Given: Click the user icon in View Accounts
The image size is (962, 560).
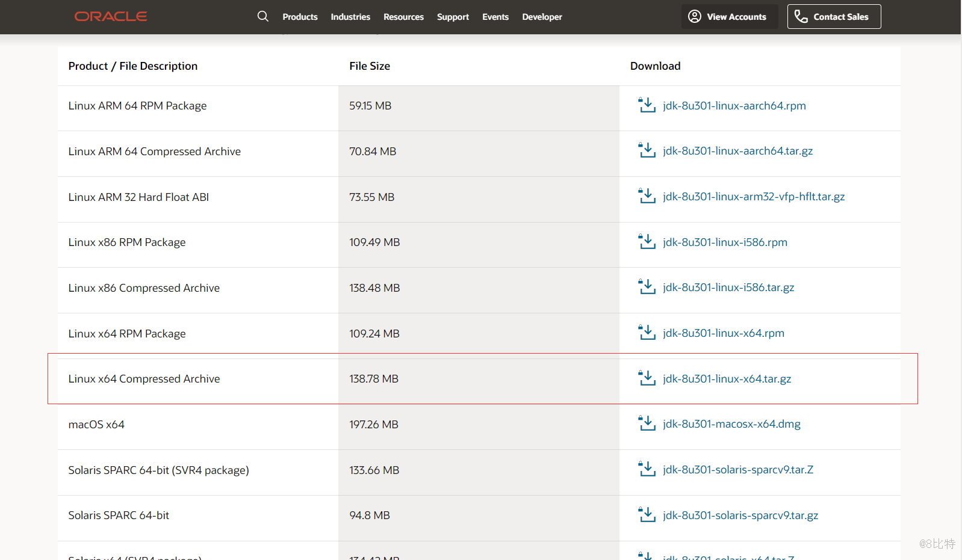Looking at the screenshot, I should point(694,16).
